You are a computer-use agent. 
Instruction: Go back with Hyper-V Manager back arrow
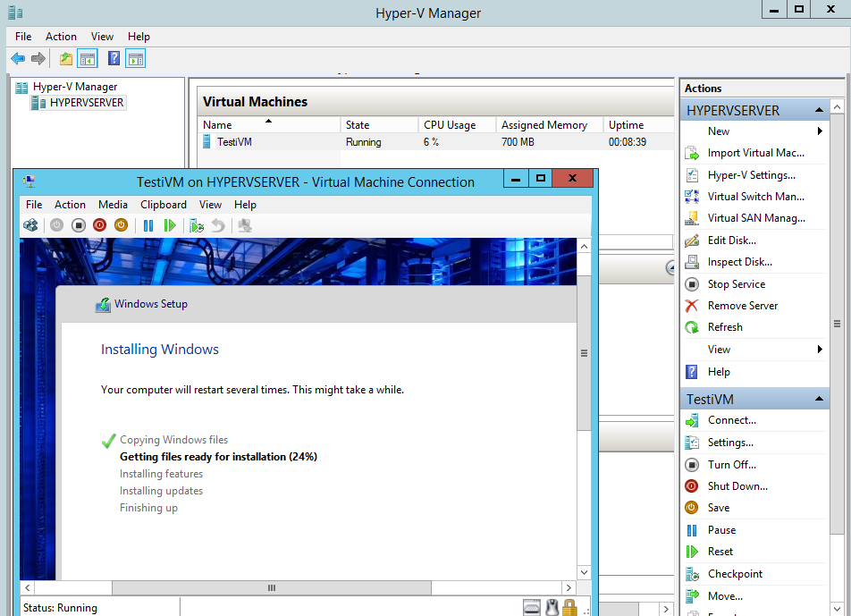tap(18, 59)
